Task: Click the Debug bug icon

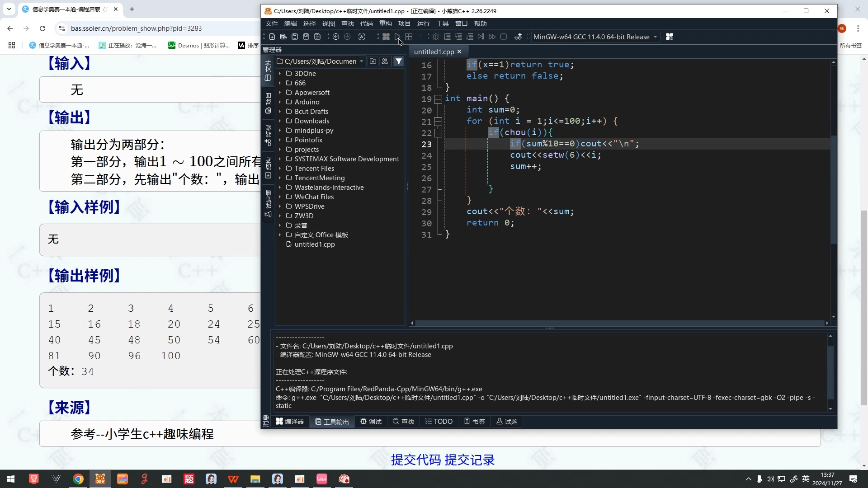Action: tap(436, 37)
